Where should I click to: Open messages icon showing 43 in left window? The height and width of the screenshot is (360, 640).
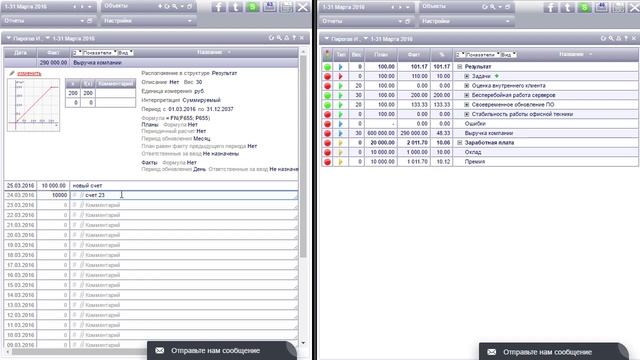click(269, 7)
